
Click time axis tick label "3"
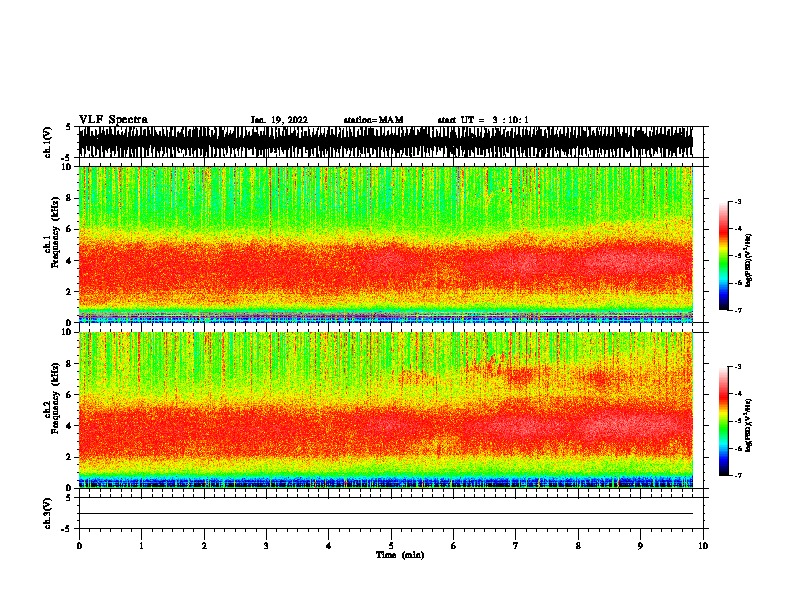pos(266,546)
